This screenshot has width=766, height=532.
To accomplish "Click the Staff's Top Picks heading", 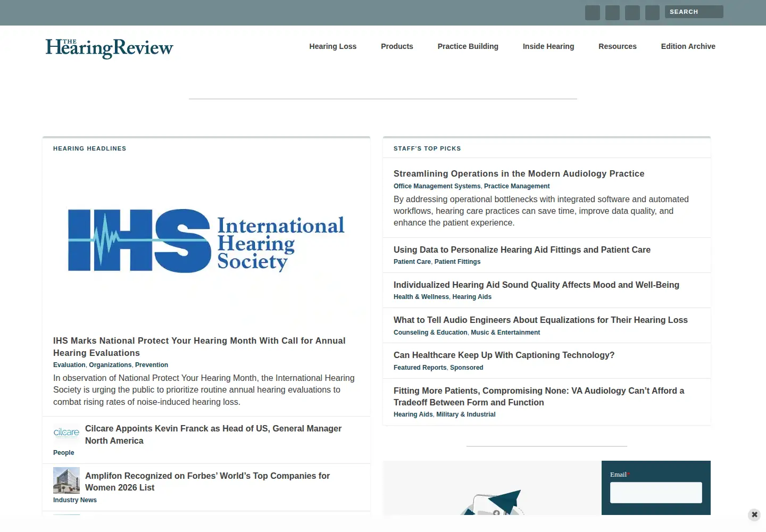I will click(427, 148).
